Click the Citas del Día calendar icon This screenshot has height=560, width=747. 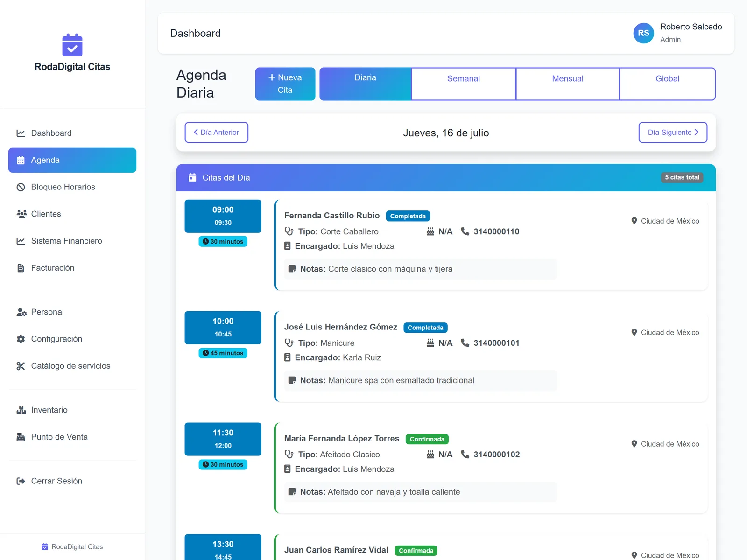pos(192,177)
